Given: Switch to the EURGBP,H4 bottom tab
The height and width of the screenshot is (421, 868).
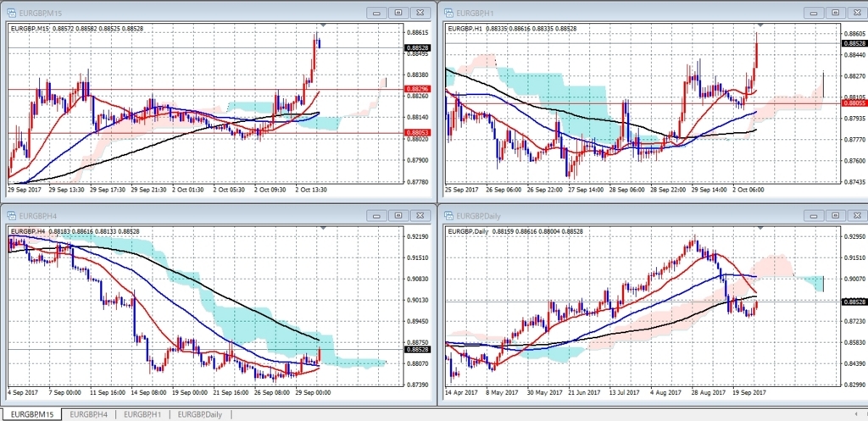Looking at the screenshot, I should pyautogui.click(x=88, y=414).
